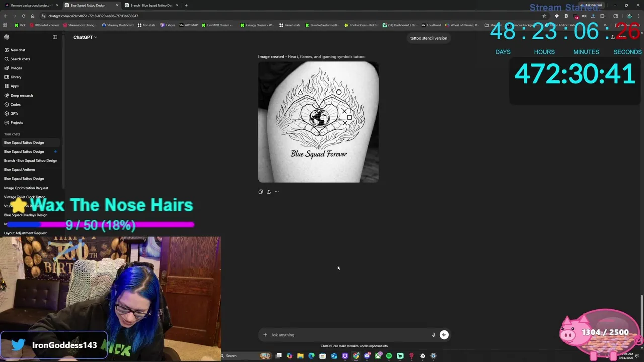
Task: Start voice mode with waveform button
Action: (x=444, y=335)
